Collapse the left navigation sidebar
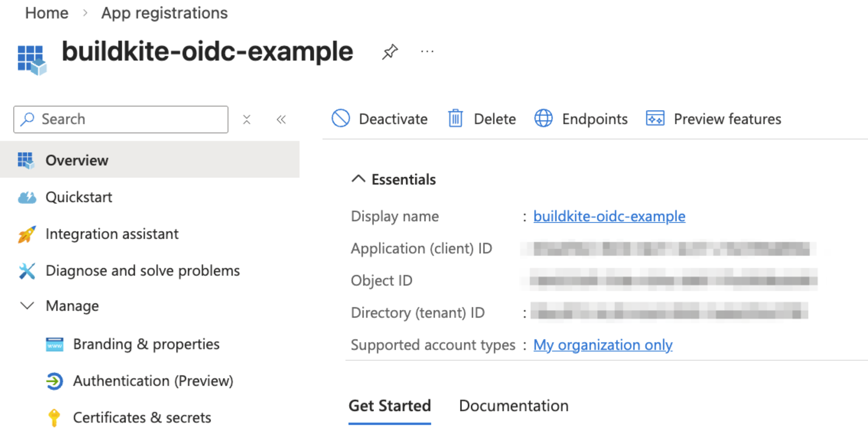 [281, 119]
